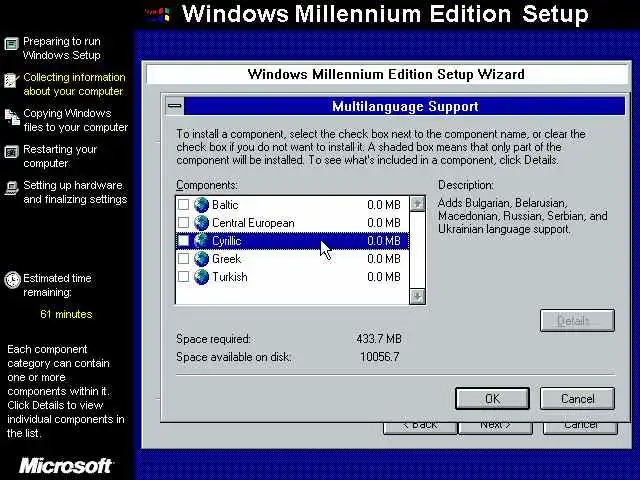Click the Setting up hardware step icon
The image size is (640, 480).
click(12, 188)
